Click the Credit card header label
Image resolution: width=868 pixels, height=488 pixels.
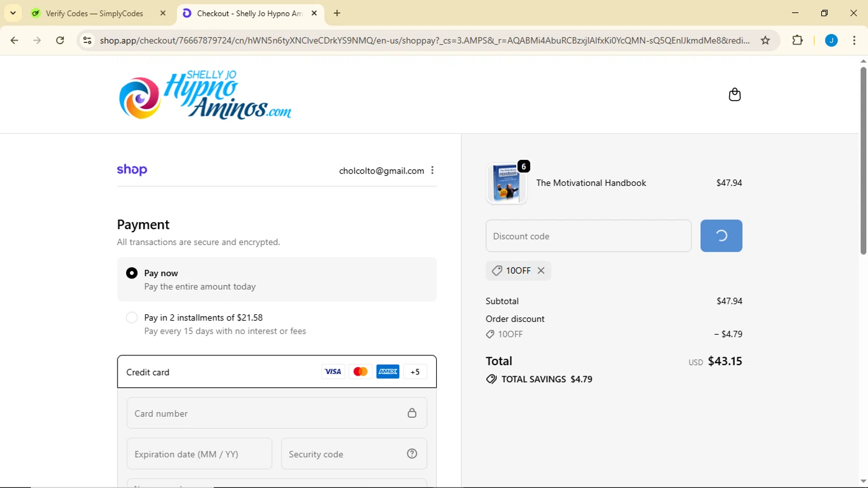tap(148, 372)
